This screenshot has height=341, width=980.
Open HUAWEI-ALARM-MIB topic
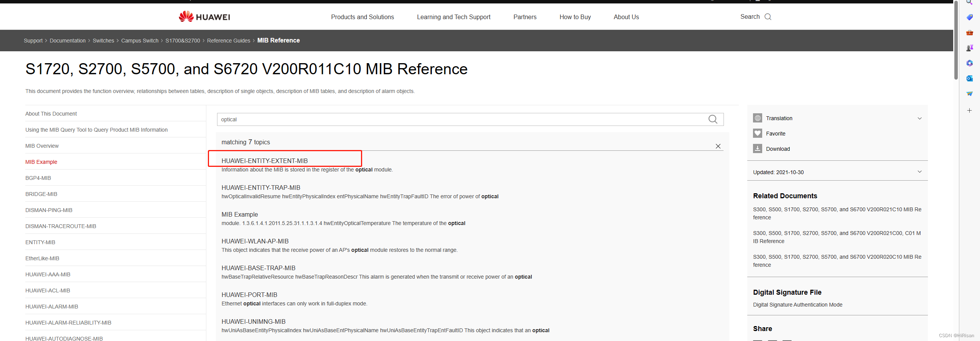click(x=52, y=307)
